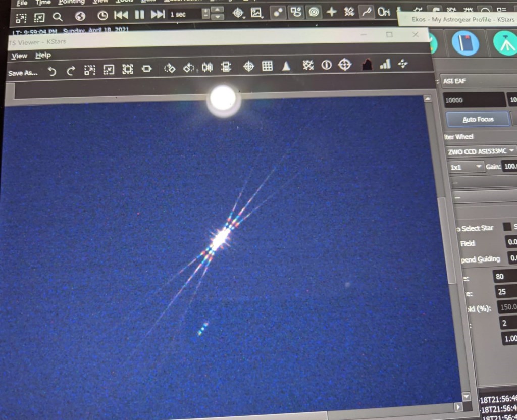The image size is (517, 420).
Task: Toggle the concentric-rings view option in KStars
Action: (314, 12)
